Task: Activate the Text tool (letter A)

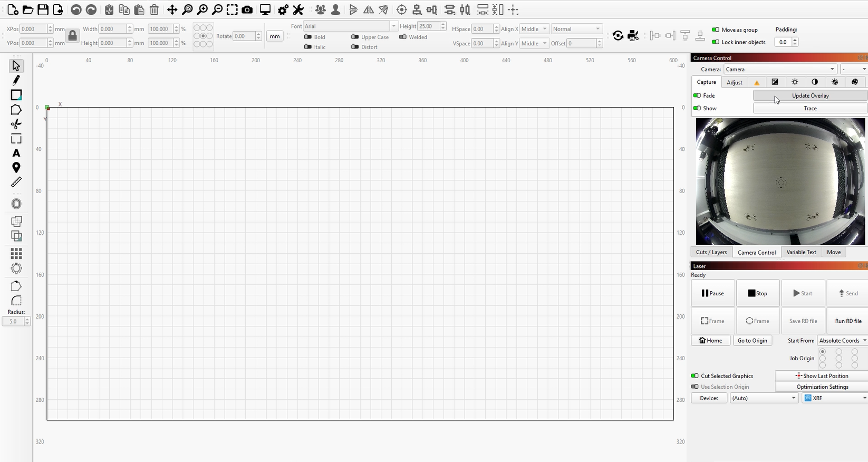Action: (x=16, y=153)
